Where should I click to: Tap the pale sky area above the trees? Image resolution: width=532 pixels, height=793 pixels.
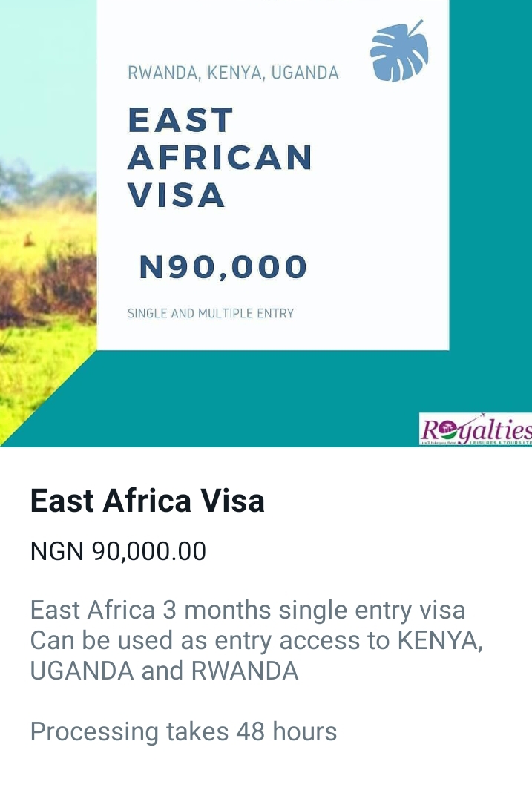click(48, 76)
